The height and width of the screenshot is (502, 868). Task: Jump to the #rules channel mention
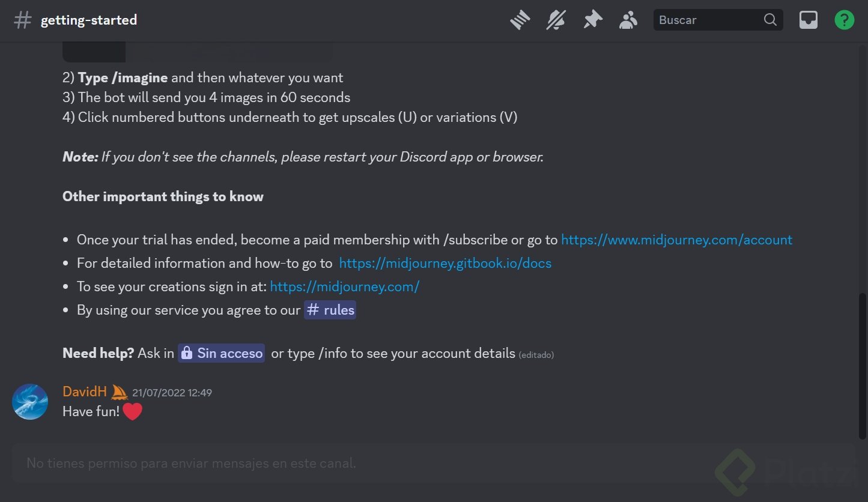tap(330, 310)
